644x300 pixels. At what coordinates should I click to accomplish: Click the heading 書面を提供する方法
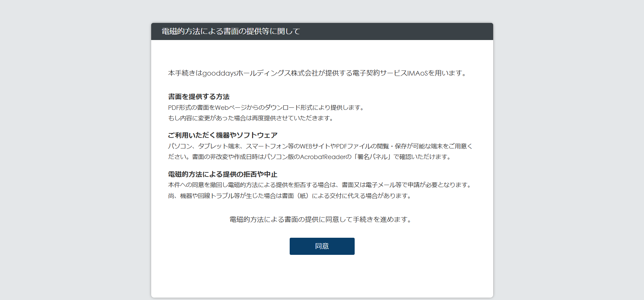199,97
